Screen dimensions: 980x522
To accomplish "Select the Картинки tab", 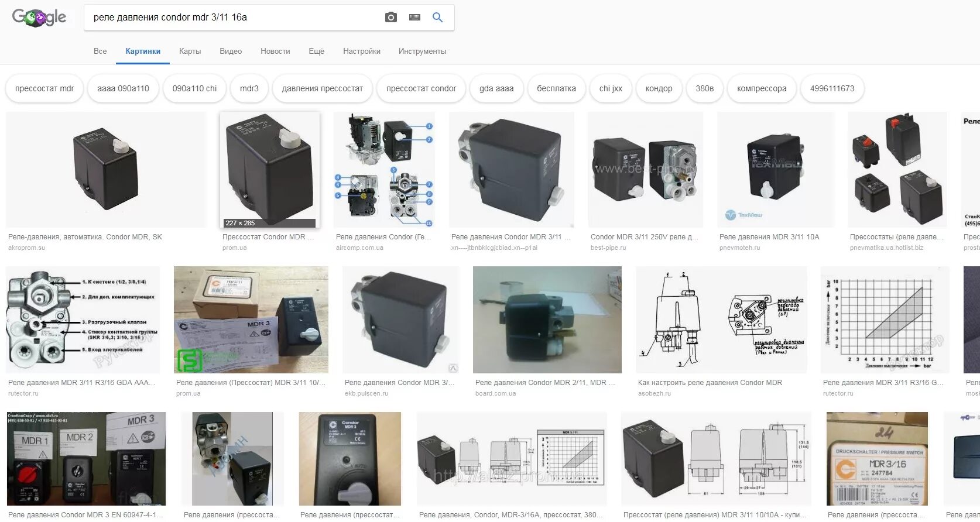I will click(x=143, y=51).
